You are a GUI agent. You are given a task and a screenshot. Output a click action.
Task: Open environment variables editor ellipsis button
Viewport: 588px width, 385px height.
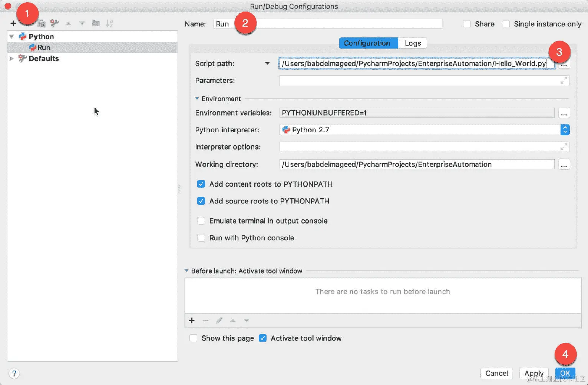pos(564,113)
